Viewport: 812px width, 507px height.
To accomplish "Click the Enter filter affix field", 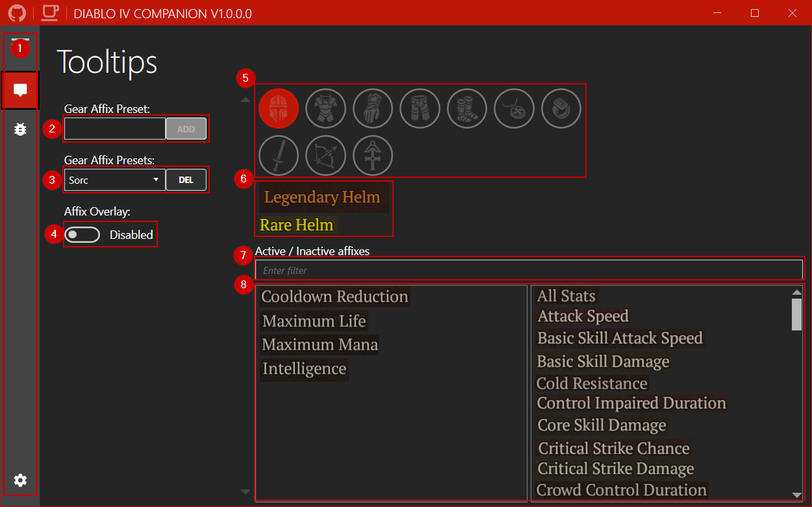I will point(529,270).
